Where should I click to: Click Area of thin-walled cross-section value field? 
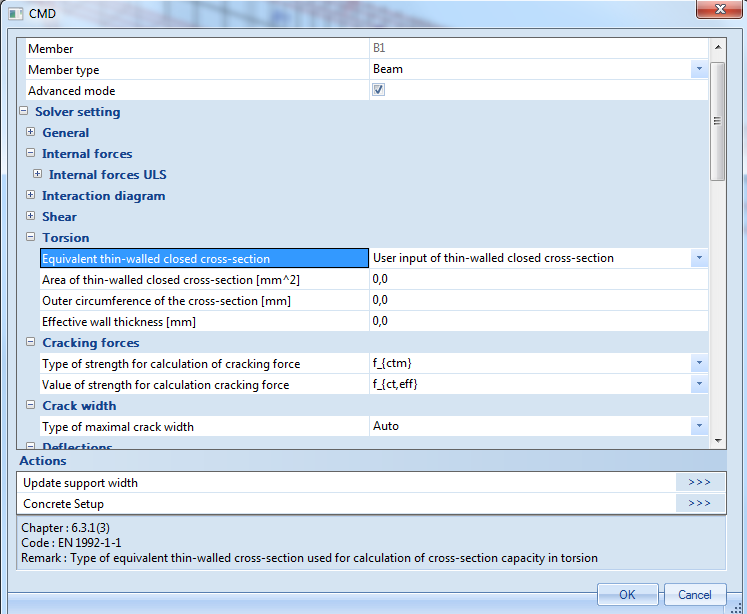pyautogui.click(x=539, y=279)
